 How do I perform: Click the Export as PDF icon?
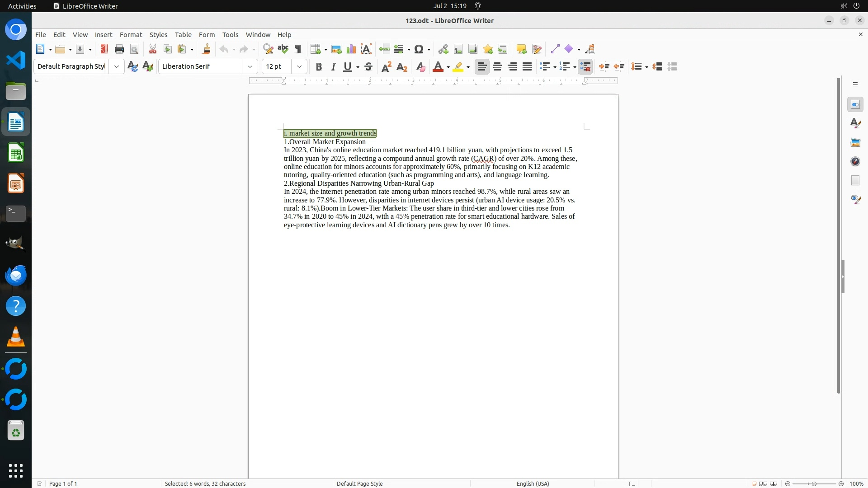tap(104, 49)
